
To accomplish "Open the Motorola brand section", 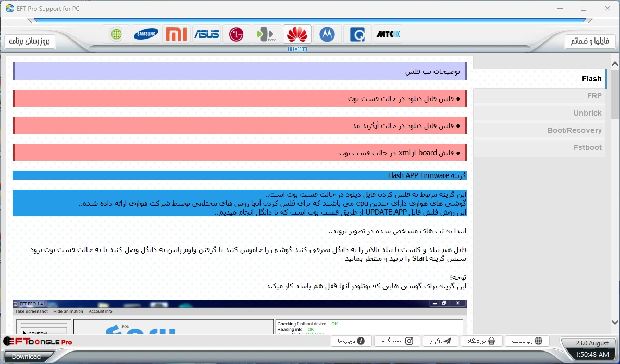I will tap(327, 34).
